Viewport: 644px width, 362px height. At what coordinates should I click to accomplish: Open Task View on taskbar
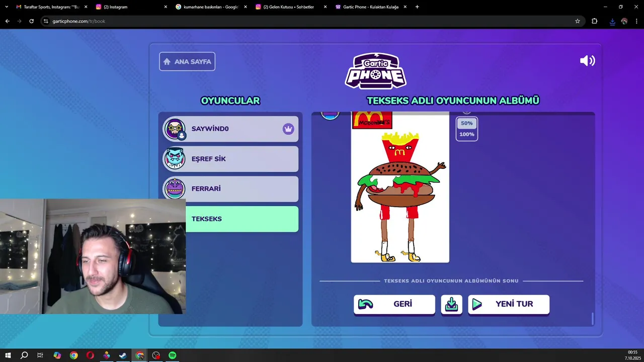click(x=40, y=355)
